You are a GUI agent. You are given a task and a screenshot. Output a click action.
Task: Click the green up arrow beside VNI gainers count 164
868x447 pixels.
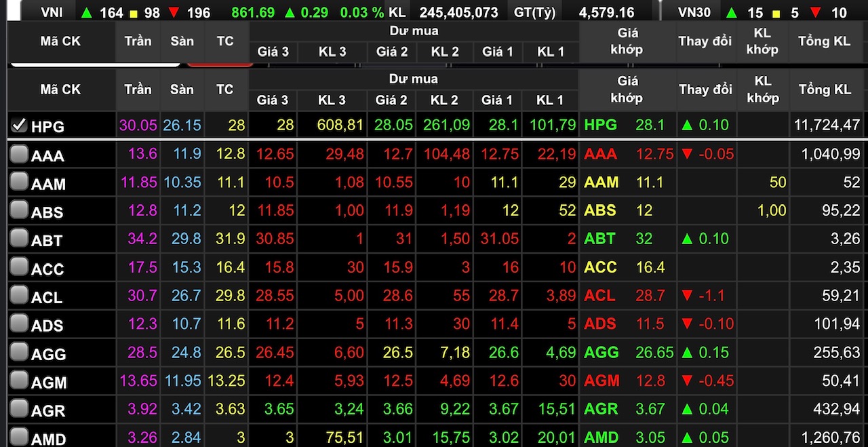click(86, 12)
